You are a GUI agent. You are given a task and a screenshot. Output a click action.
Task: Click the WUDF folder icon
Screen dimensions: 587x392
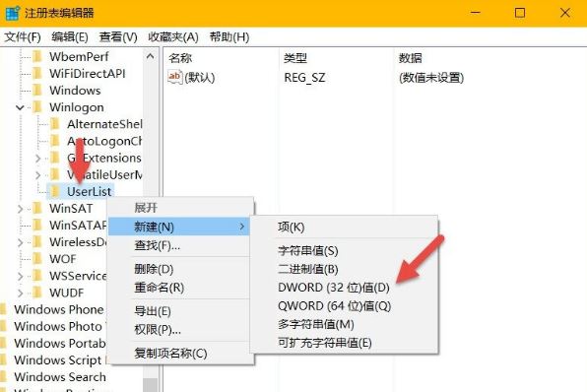click(x=37, y=293)
